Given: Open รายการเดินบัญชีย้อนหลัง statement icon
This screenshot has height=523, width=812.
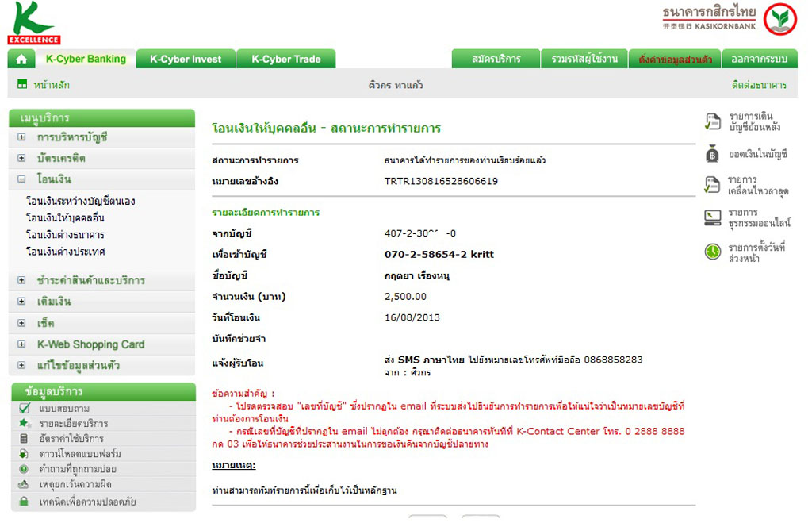Looking at the screenshot, I should tap(713, 121).
